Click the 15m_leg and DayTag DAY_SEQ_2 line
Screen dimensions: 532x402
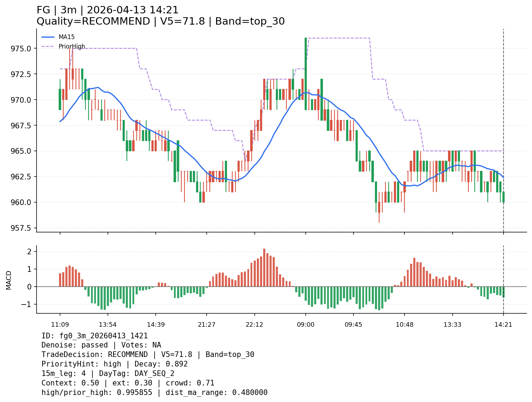[108, 374]
